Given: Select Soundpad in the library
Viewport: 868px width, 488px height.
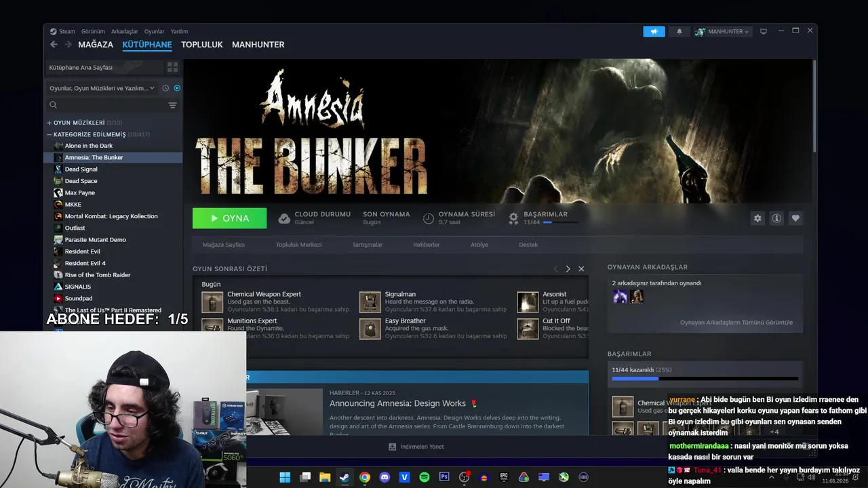Looking at the screenshot, I should (x=79, y=298).
